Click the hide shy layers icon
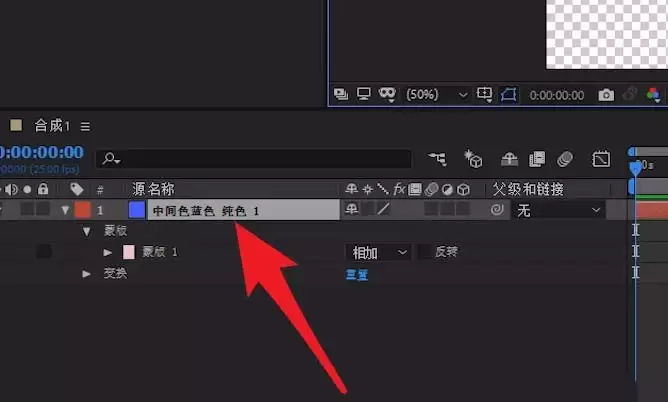Viewport: 668px width, 402px height. 509,159
